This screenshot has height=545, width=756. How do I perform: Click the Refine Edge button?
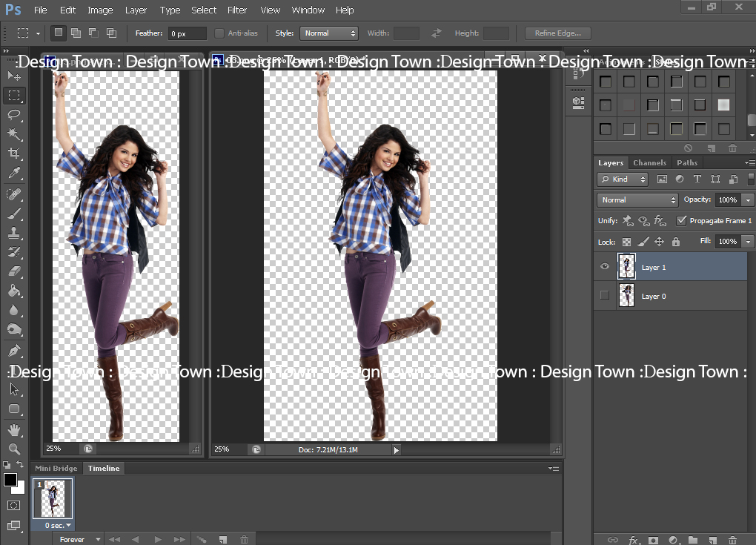click(x=557, y=33)
